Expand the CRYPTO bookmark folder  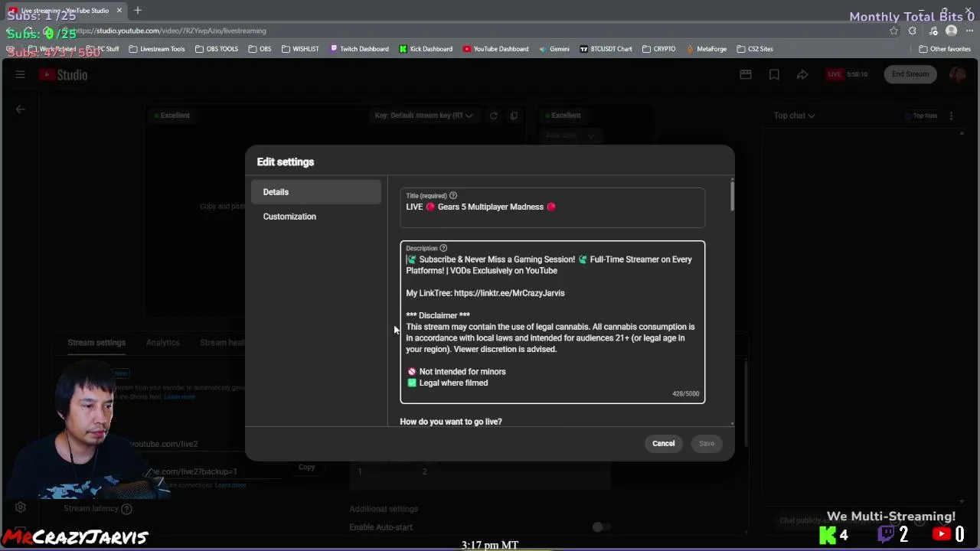658,49
